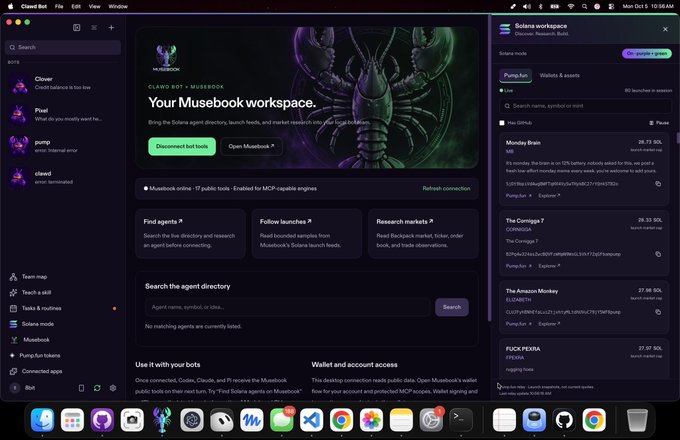Open the Pixel bot conversation

(x=63, y=114)
